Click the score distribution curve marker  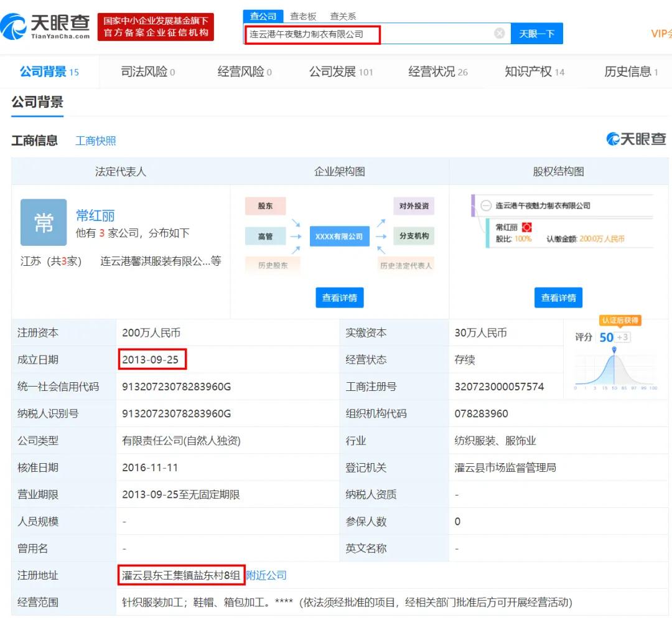click(615, 351)
